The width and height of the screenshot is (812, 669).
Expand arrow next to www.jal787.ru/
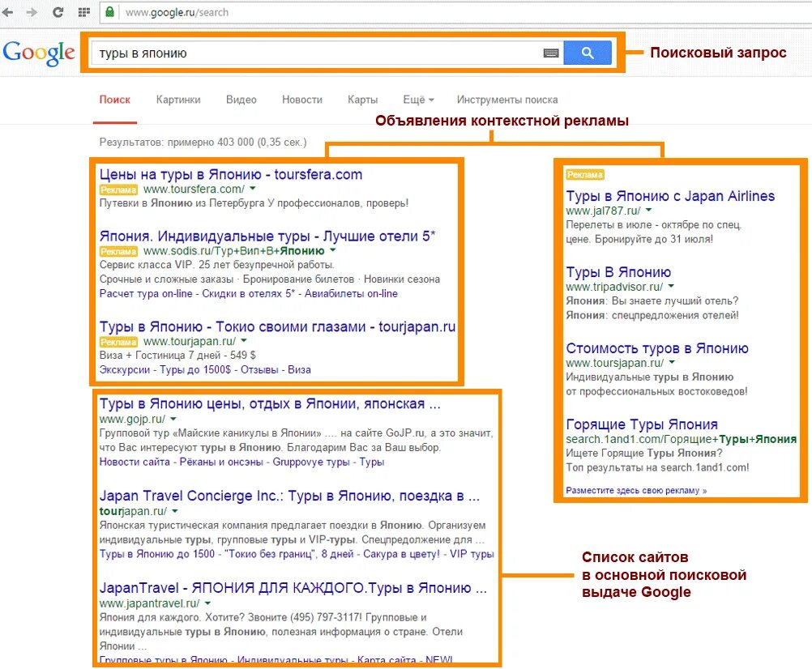coord(649,210)
